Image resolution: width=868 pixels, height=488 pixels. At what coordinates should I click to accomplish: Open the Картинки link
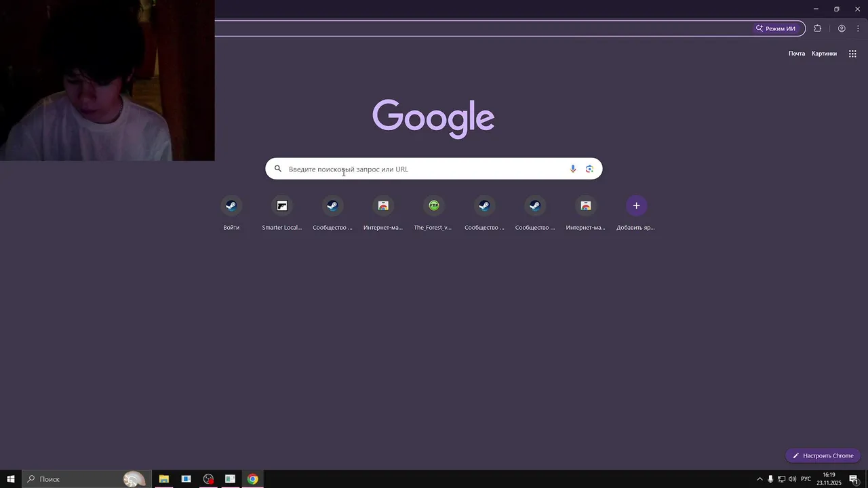point(824,54)
